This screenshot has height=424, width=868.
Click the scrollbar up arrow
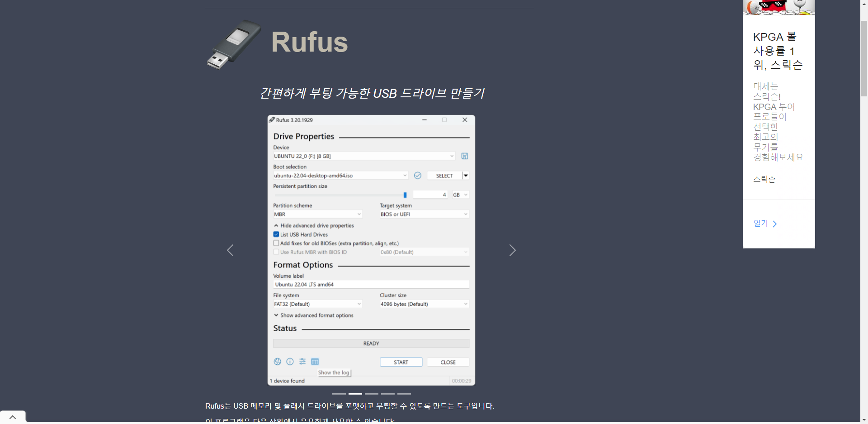pos(864,4)
